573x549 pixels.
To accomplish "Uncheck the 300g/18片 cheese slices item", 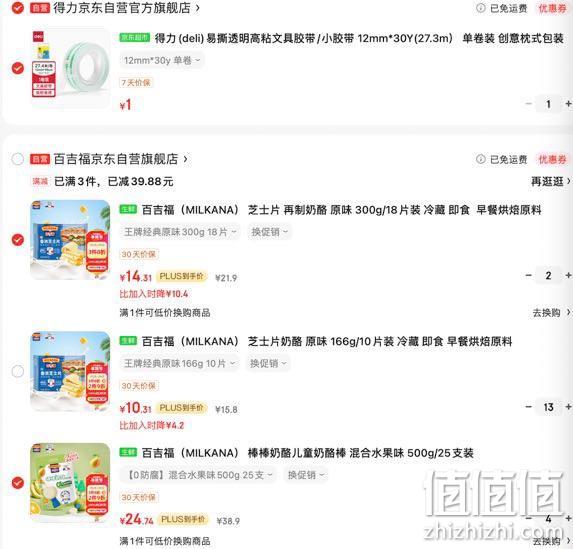I will tap(18, 240).
